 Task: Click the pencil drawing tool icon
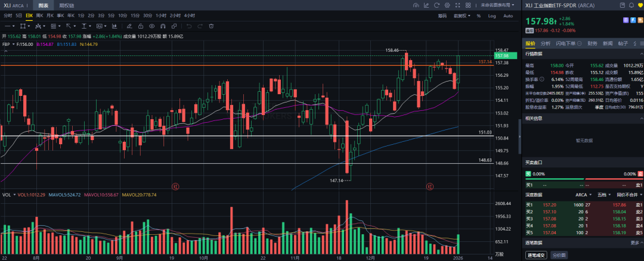129,26
